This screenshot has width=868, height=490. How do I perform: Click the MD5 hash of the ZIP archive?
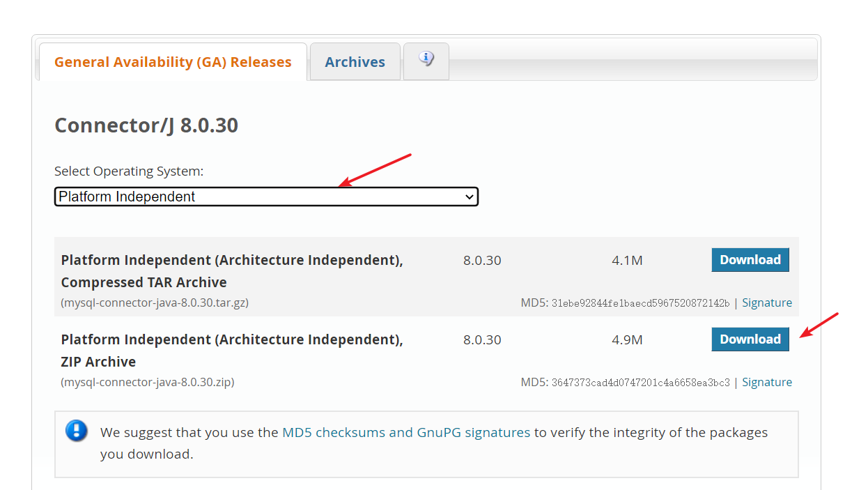pyautogui.click(x=640, y=383)
